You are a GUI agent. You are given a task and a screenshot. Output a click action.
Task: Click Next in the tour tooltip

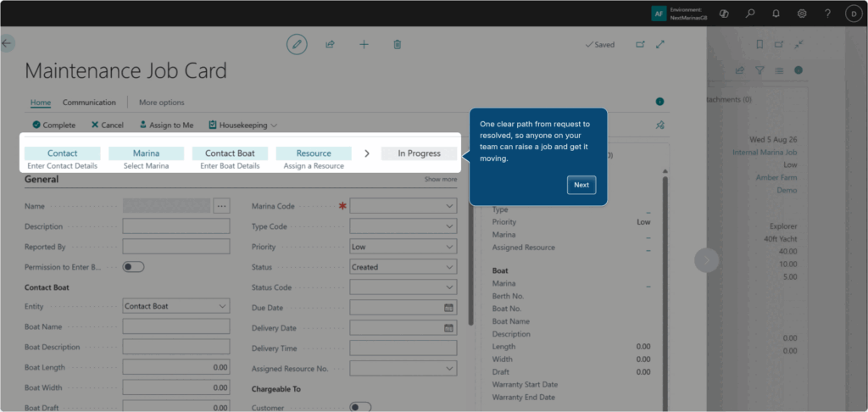pos(581,185)
